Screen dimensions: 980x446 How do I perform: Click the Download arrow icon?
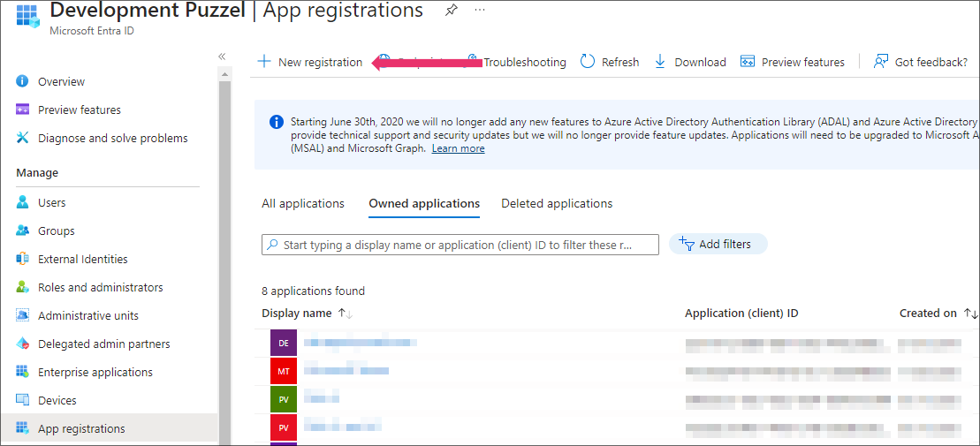(x=660, y=62)
